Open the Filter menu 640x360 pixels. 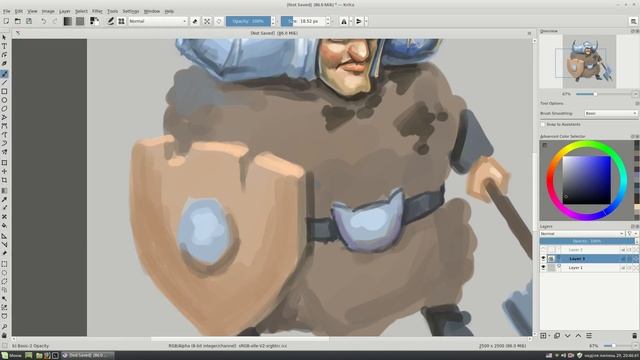pos(97,11)
